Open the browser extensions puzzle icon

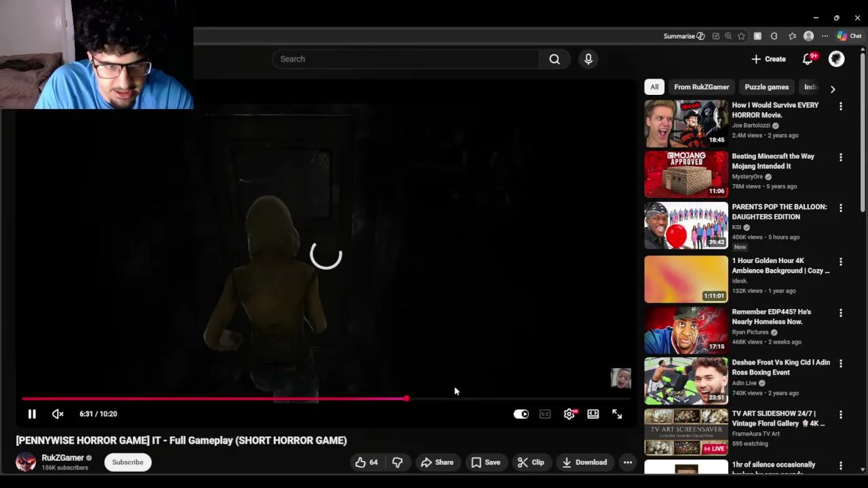pyautogui.click(x=774, y=37)
